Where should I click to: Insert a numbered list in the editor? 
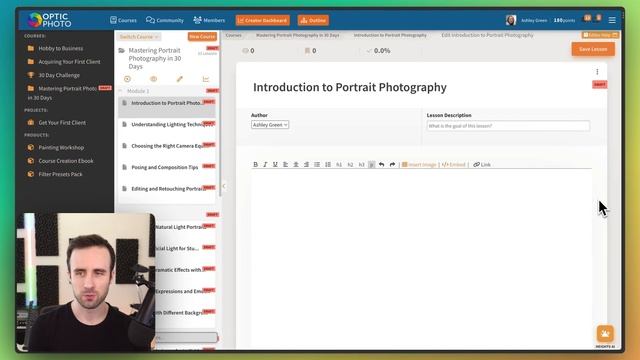click(x=328, y=164)
